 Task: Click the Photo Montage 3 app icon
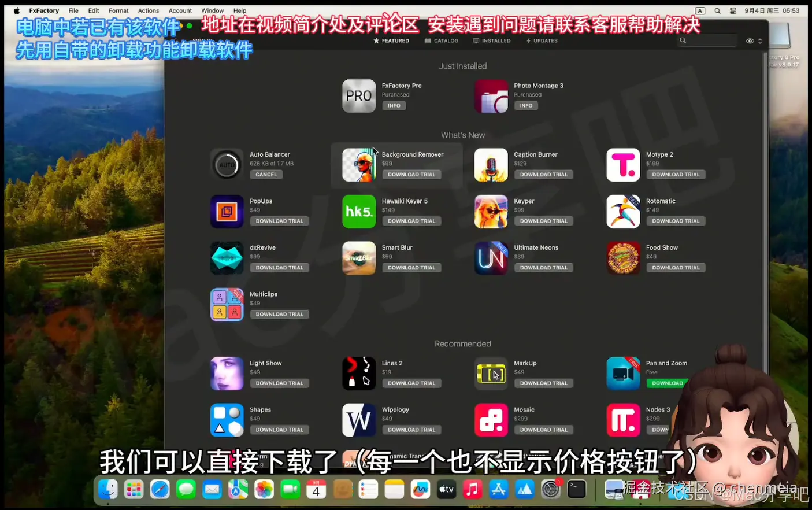[x=491, y=95]
